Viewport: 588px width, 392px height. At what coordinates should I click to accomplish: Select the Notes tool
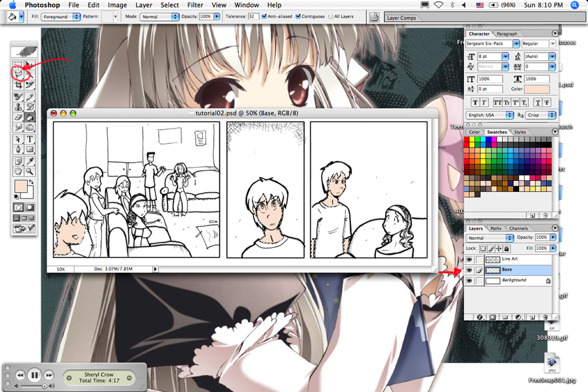click(18, 161)
